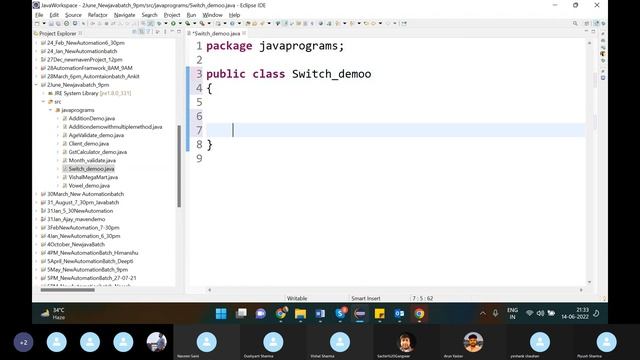Collapse the src folder
The height and width of the screenshot is (360, 640).
pyautogui.click(x=44, y=102)
